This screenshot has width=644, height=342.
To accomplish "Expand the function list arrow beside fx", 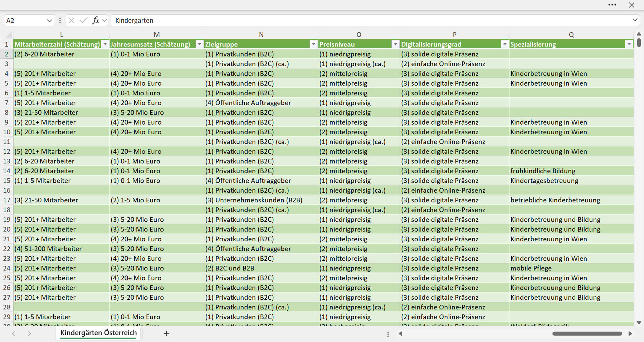I will (104, 20).
